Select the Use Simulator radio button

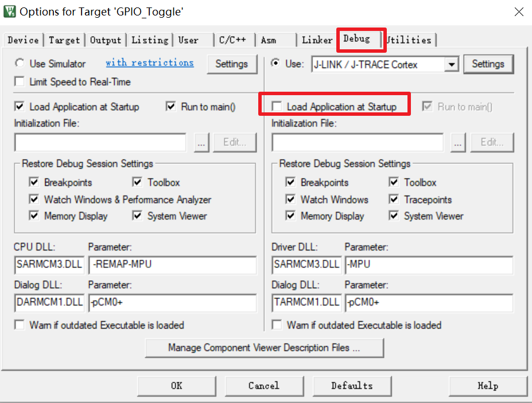(20, 63)
